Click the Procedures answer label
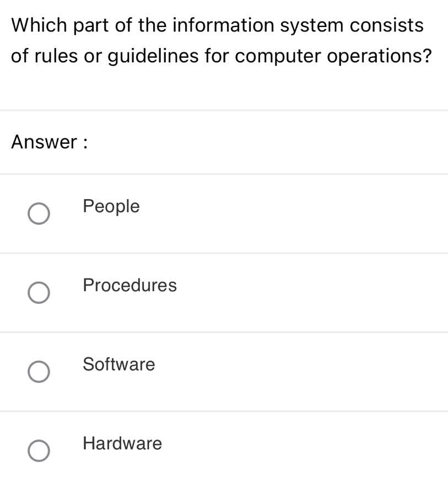Screen dimensions: 448x478 (129, 286)
